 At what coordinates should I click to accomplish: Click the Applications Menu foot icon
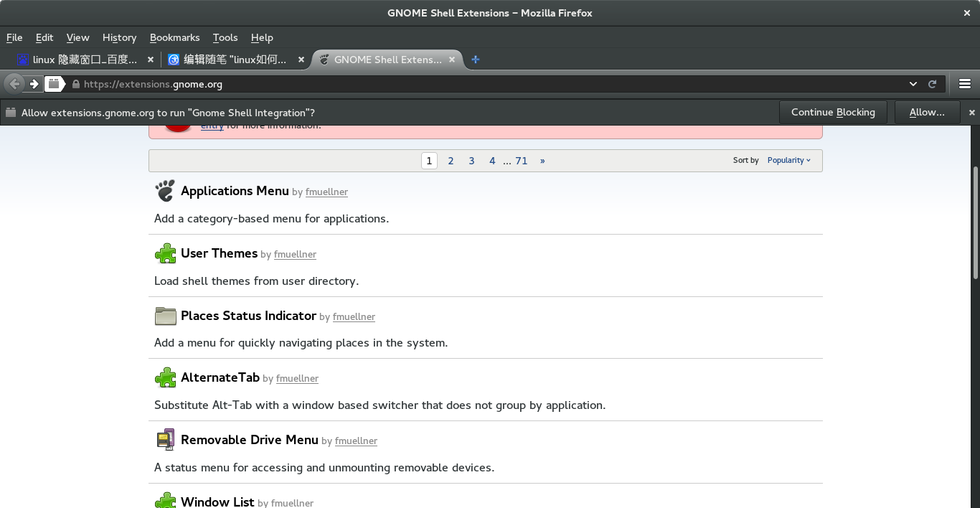[x=165, y=191]
